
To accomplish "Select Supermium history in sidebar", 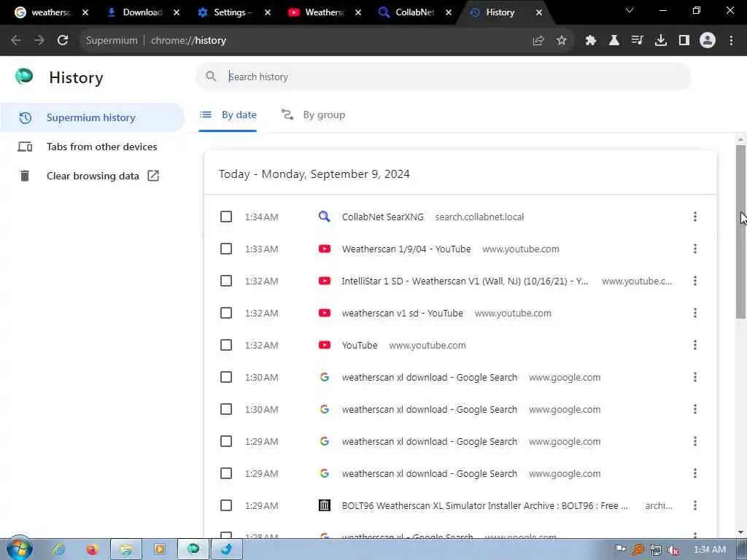I will [93, 117].
